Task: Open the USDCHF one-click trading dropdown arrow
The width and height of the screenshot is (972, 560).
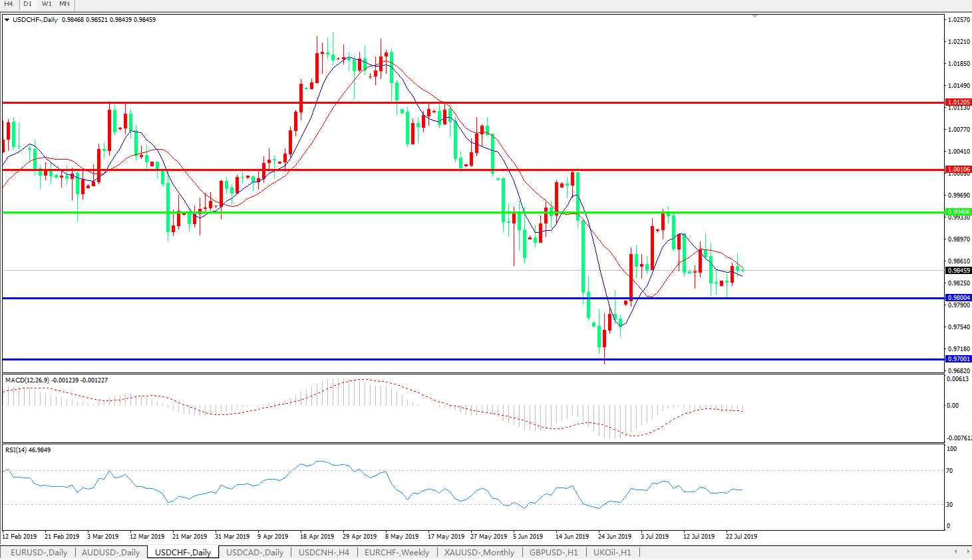Action: pos(7,20)
